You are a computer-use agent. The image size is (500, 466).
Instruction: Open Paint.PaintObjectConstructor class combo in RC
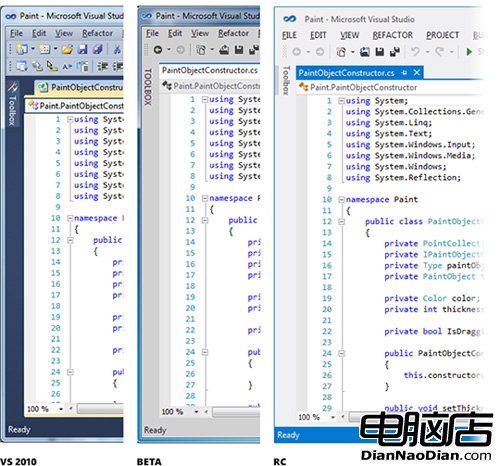coord(390,87)
